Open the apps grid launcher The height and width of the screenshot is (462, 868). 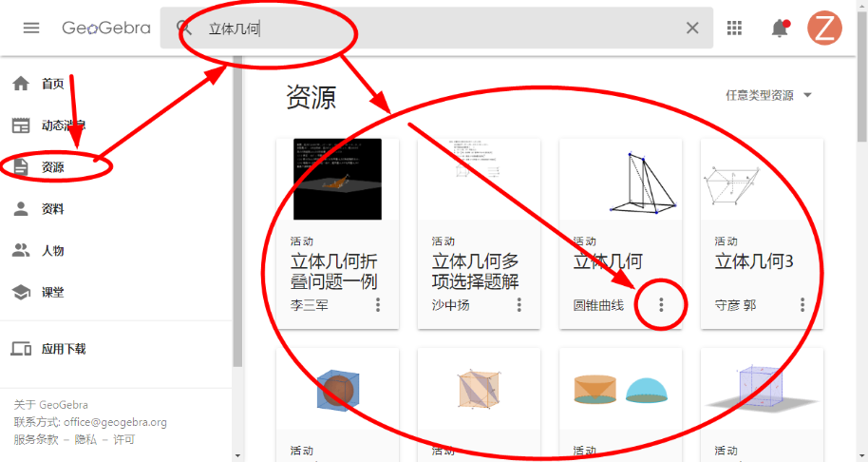(734, 28)
